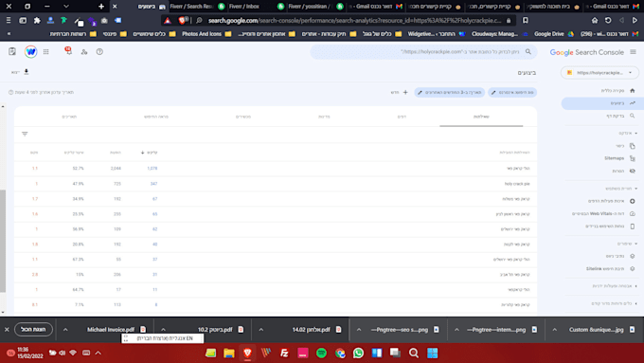Open the holycrackpie property selector dropdown

coord(599,73)
